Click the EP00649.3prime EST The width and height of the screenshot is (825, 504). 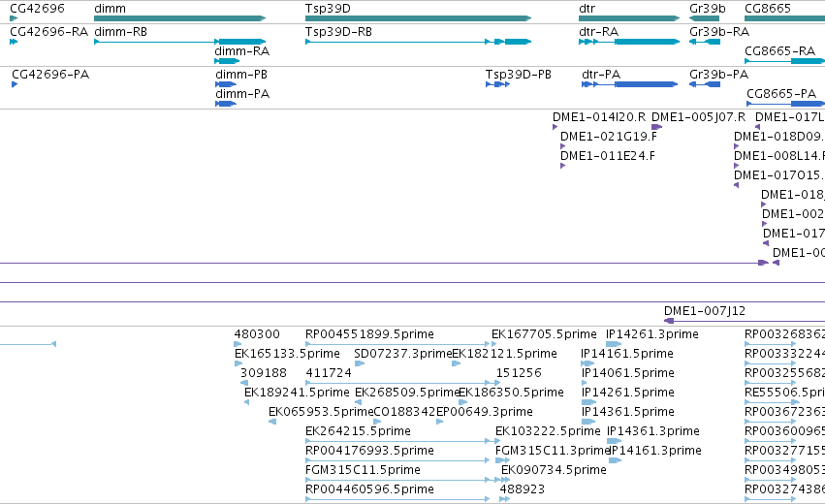pos(440,422)
